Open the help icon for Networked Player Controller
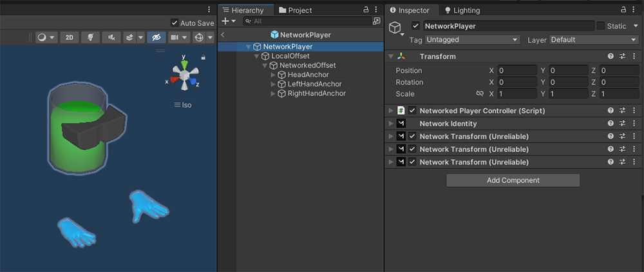This screenshot has height=272, width=644. click(x=611, y=110)
